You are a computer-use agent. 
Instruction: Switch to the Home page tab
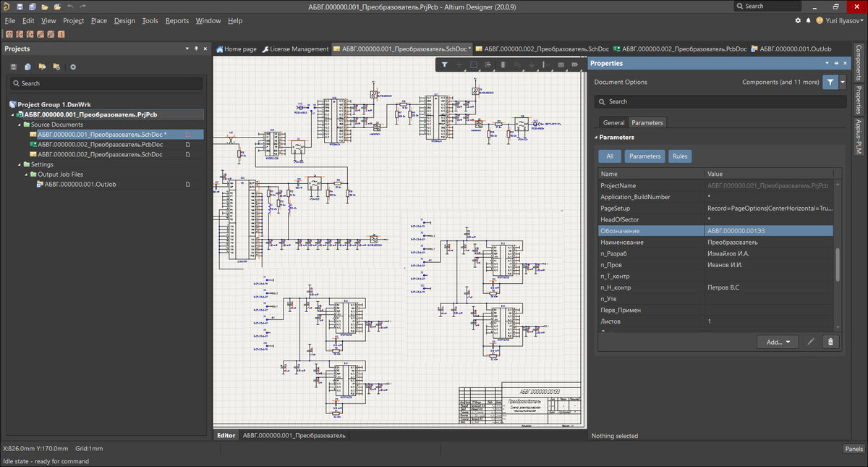coord(237,49)
